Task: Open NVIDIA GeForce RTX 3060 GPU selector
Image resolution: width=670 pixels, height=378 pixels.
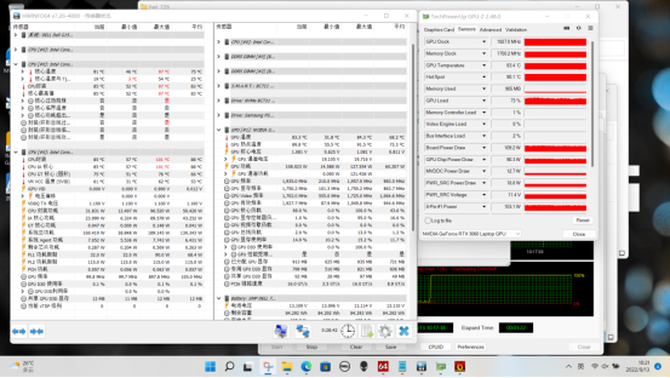Action: (x=470, y=234)
